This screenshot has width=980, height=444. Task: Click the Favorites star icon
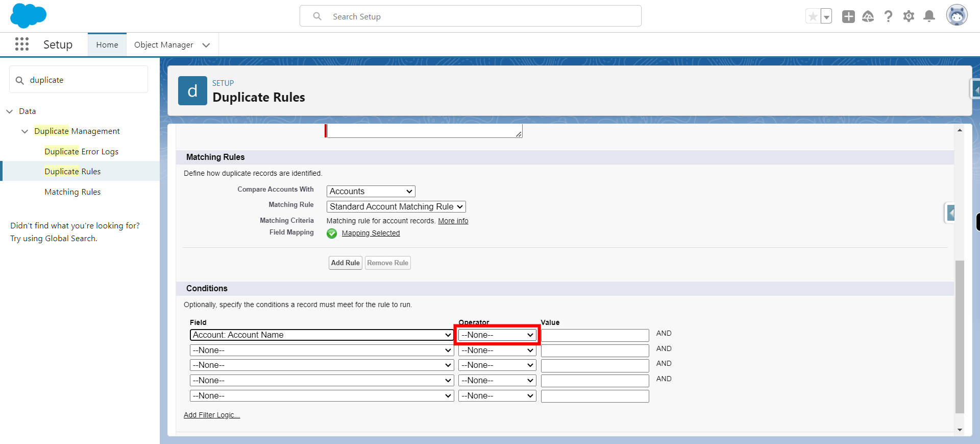click(x=813, y=16)
